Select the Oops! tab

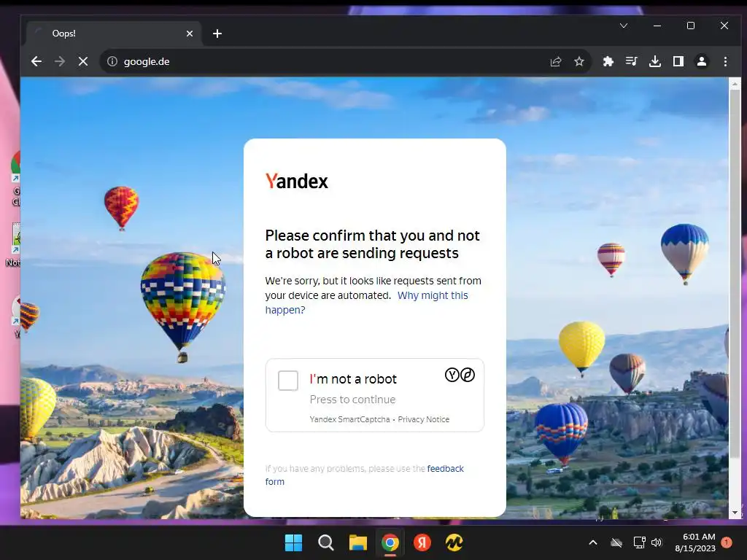[115, 34]
